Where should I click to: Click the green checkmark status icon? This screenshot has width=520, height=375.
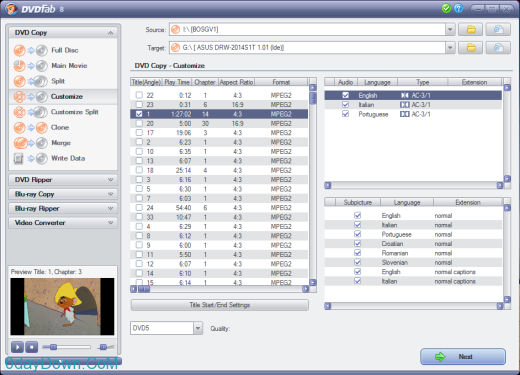pyautogui.click(x=446, y=8)
